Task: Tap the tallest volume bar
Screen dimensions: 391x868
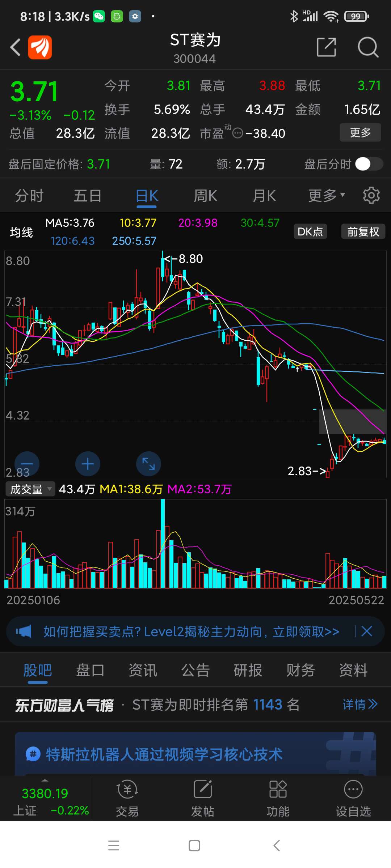Action: click(163, 543)
